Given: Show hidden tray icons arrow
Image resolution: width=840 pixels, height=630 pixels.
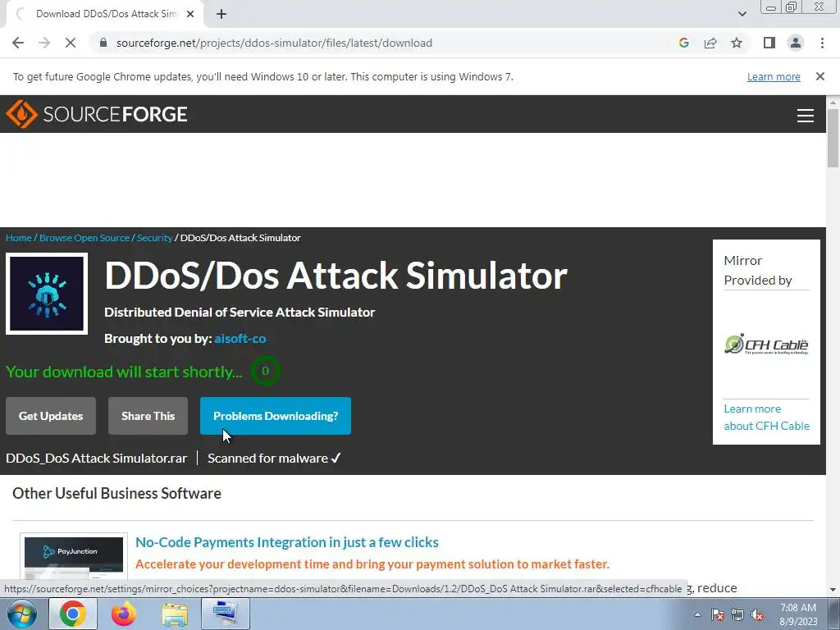Looking at the screenshot, I should coord(697,614).
